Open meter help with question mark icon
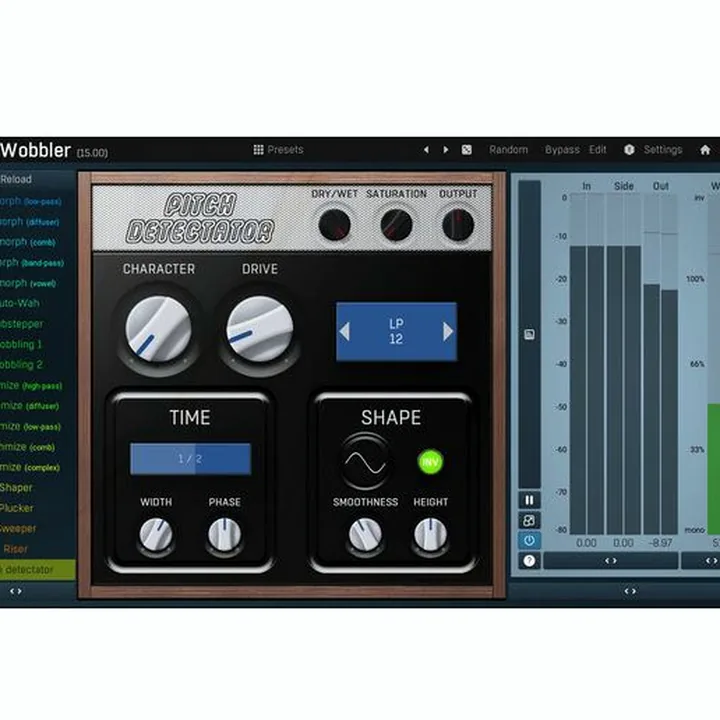Image resolution: width=720 pixels, height=720 pixels. pyautogui.click(x=529, y=561)
